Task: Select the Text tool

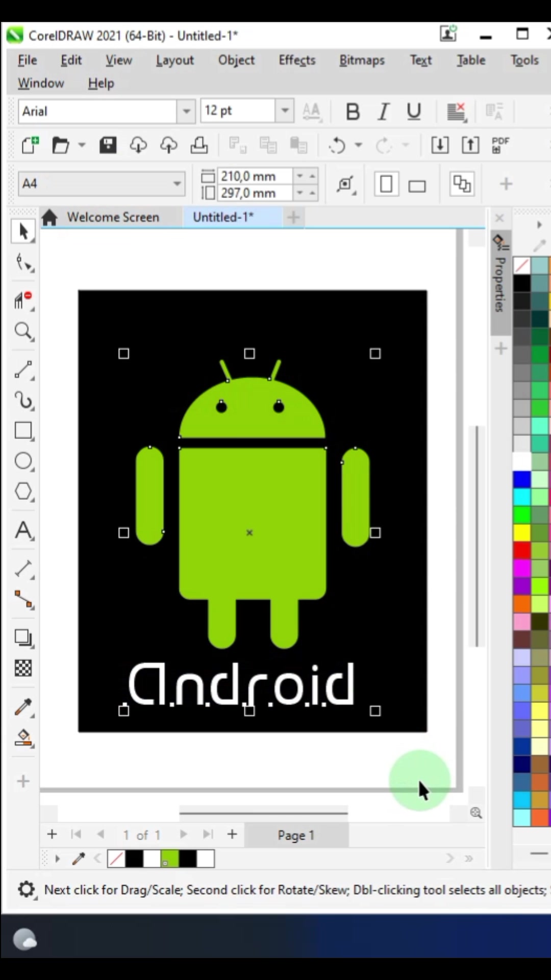Action: point(23,531)
